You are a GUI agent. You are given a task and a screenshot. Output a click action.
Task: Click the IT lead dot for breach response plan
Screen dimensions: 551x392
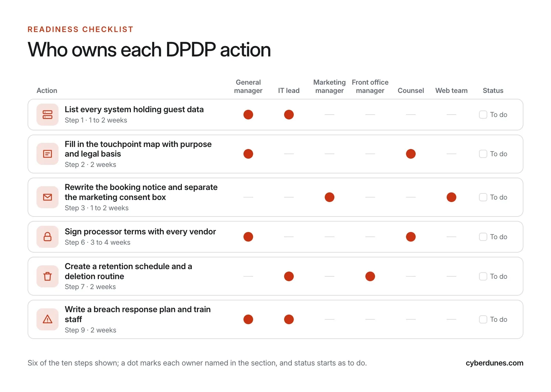coord(289,319)
